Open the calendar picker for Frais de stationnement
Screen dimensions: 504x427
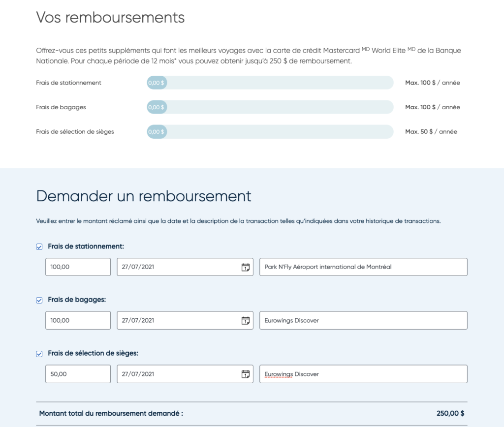pos(246,267)
